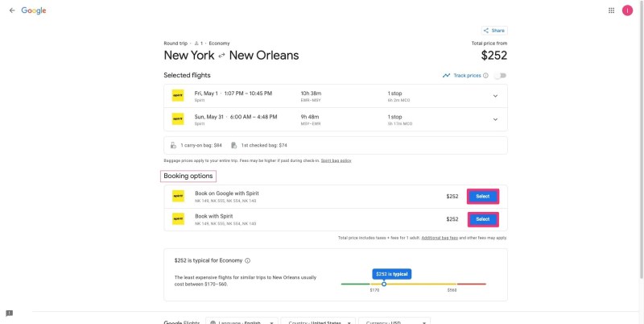Click Spirit logo beside Book with Spirit
The width and height of the screenshot is (644, 324).
(178, 219)
